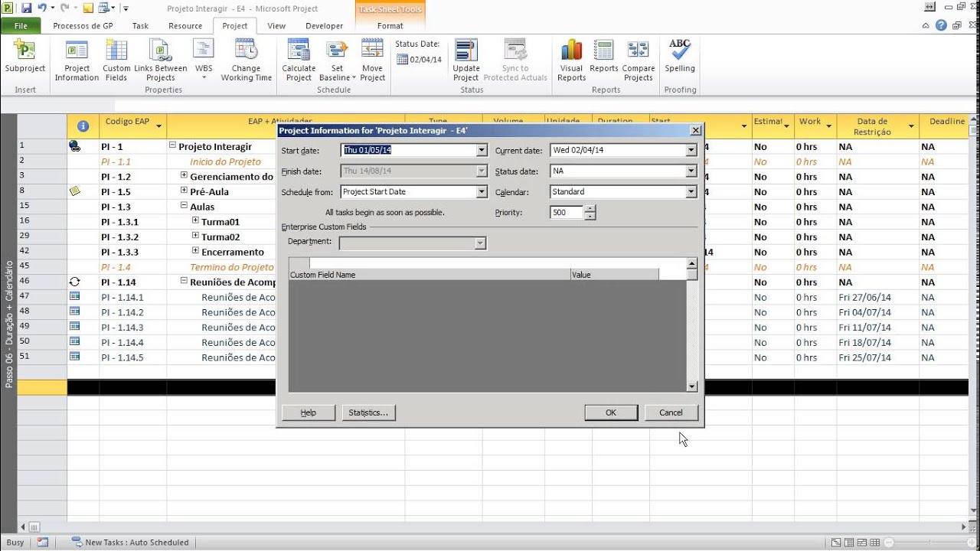980x551 pixels.
Task: Open Links Between Projects
Action: tap(161, 60)
